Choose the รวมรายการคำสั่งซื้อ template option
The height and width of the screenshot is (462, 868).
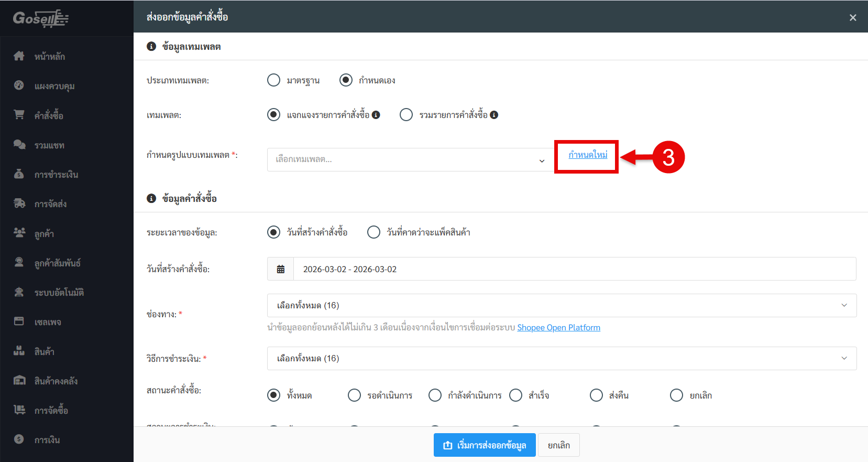(406, 115)
